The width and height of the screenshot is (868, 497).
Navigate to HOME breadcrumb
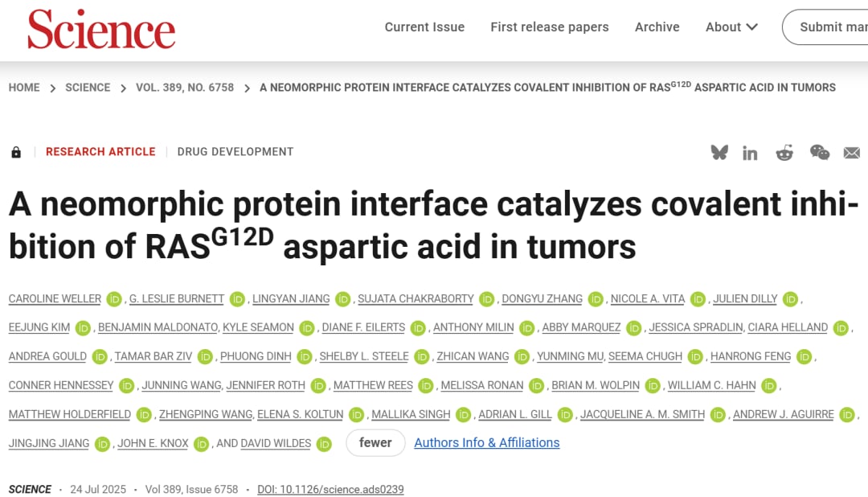(24, 88)
